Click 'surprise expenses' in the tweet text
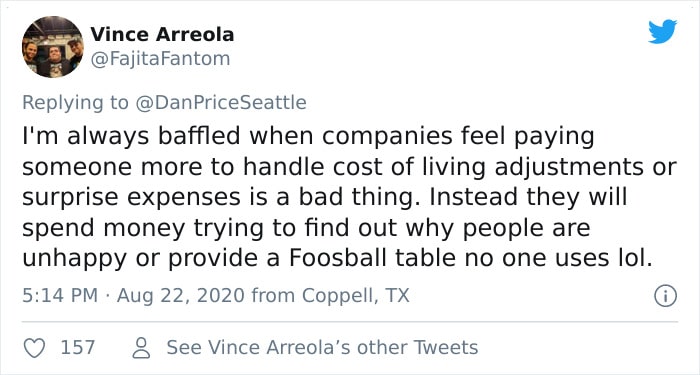The width and height of the screenshot is (700, 375). [131, 198]
